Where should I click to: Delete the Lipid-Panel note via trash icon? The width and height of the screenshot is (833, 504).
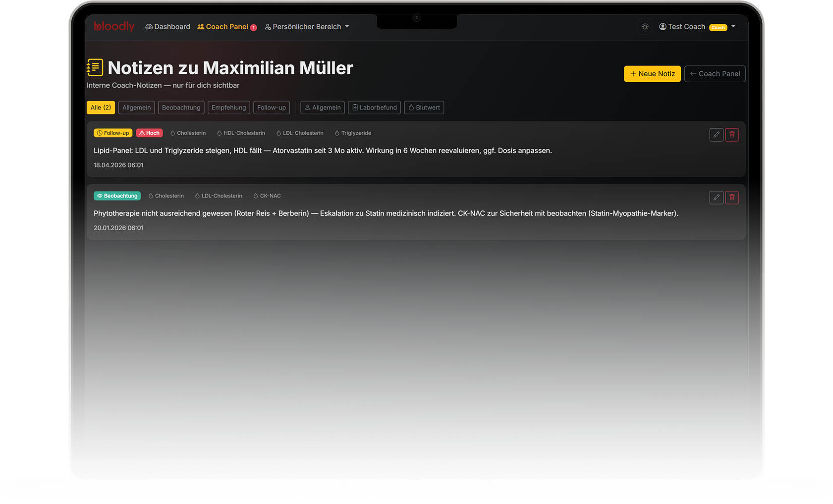[732, 134]
